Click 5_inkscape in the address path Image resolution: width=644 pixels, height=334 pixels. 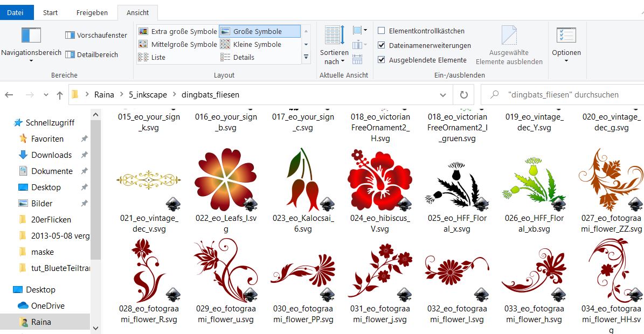[148, 95]
